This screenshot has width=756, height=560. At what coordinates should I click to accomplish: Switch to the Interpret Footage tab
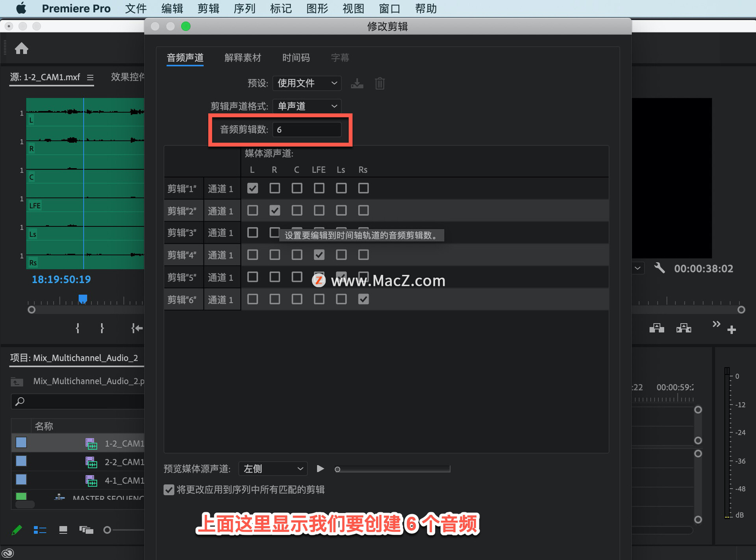tap(243, 58)
